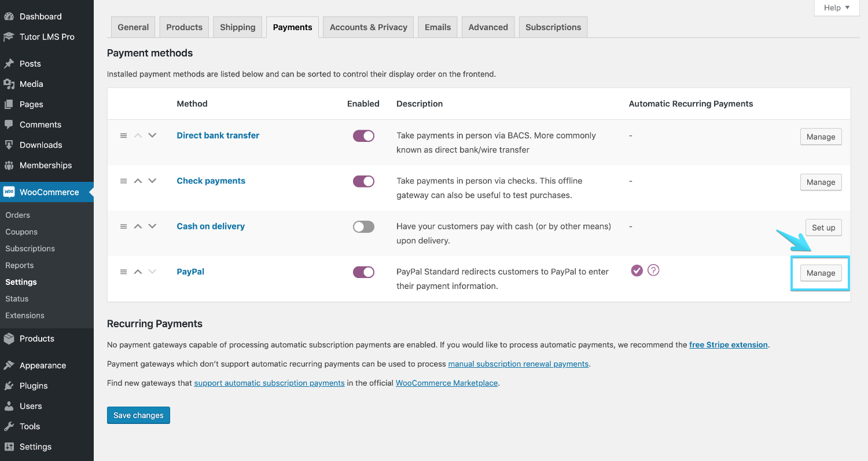Grab the drag handle for Cash on delivery
The width and height of the screenshot is (868, 461).
point(123,226)
